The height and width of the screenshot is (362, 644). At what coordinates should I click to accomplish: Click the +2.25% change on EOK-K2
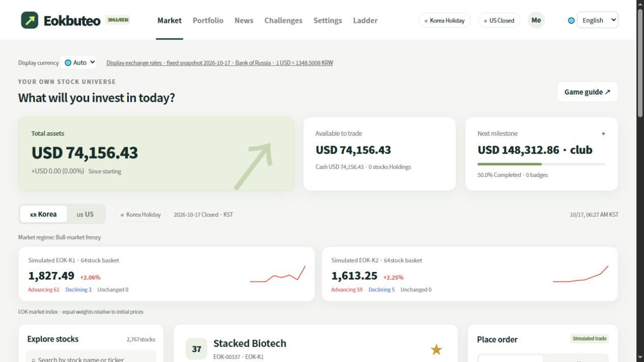click(394, 278)
